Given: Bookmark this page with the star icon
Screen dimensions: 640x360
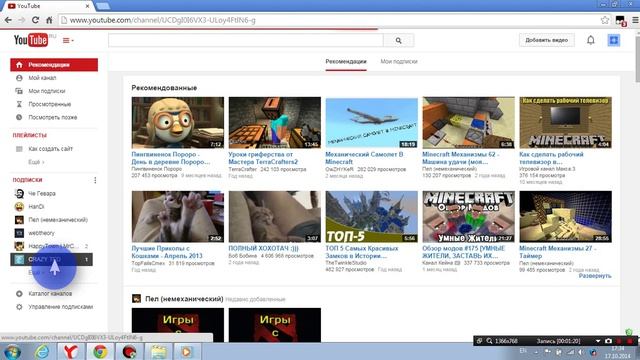Looking at the screenshot, I should (x=604, y=20).
